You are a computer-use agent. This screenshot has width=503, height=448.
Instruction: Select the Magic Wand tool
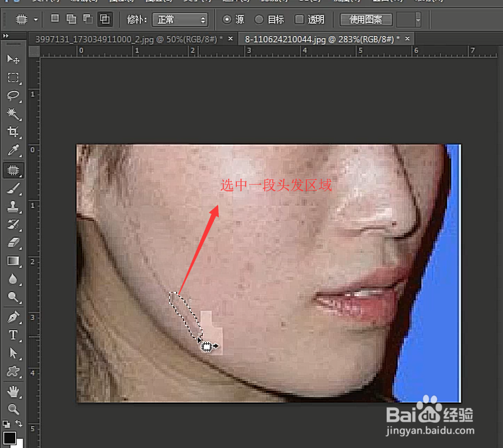[13, 114]
